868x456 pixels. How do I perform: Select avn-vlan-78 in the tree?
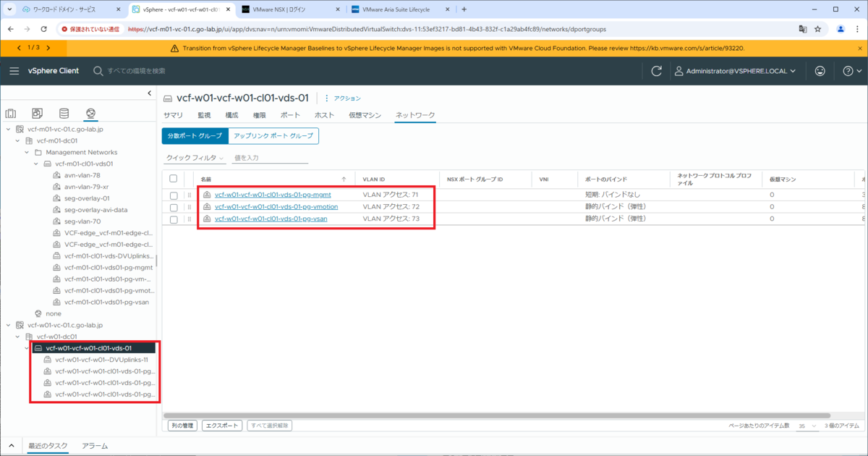pos(82,175)
